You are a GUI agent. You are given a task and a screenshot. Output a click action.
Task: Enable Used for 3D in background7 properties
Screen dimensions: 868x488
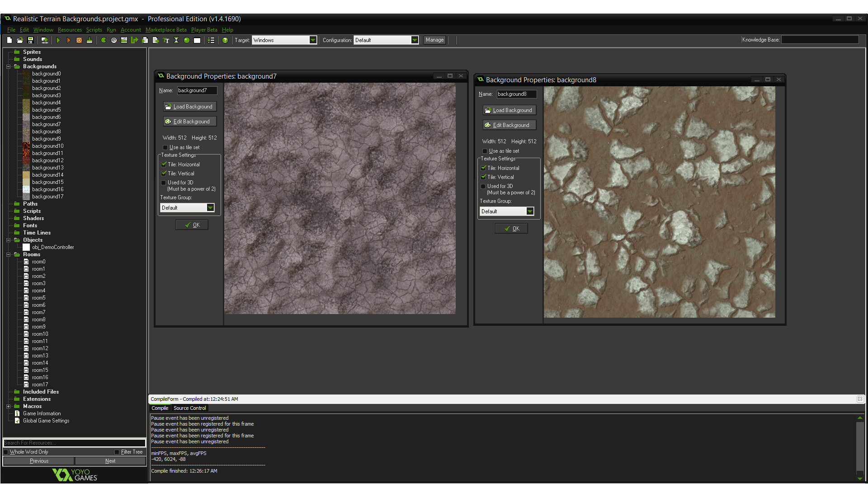click(x=164, y=183)
